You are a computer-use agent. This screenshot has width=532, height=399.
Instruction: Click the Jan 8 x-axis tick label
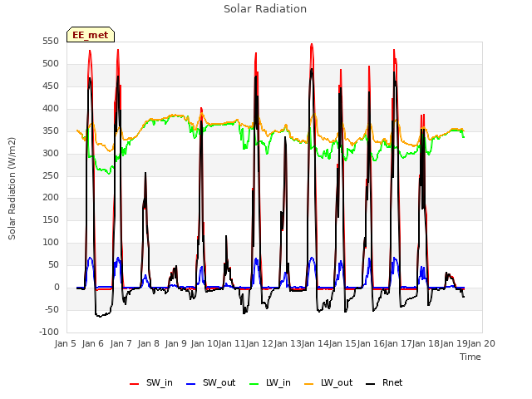(x=148, y=343)
